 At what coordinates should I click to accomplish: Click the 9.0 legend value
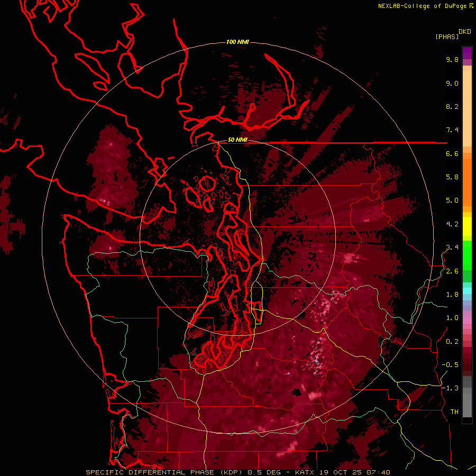[452, 84]
